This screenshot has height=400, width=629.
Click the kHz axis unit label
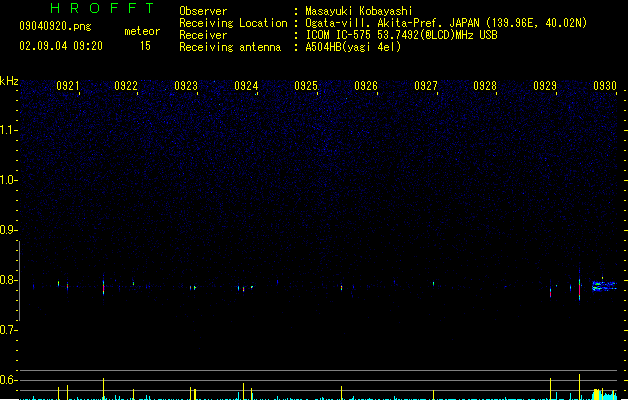coord(9,81)
